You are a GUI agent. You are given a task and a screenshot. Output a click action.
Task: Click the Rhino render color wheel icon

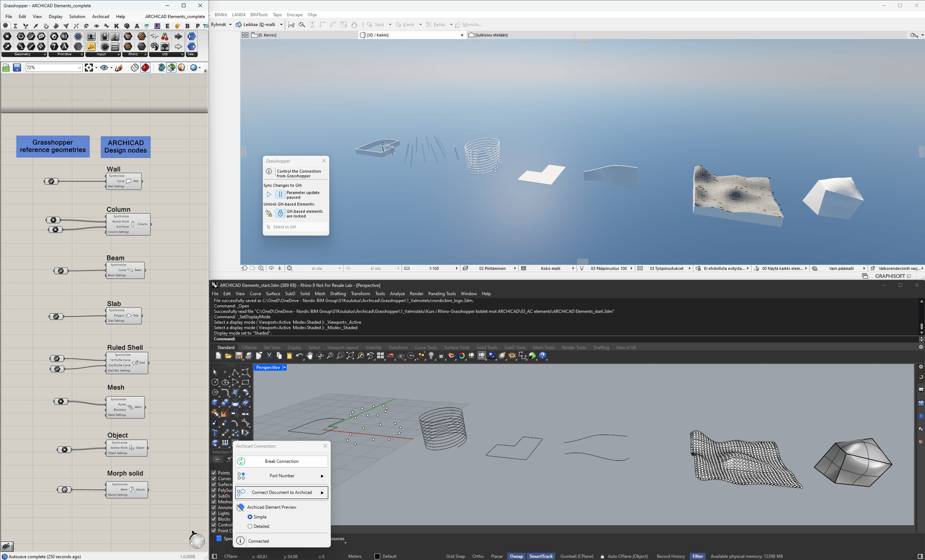coord(462,356)
